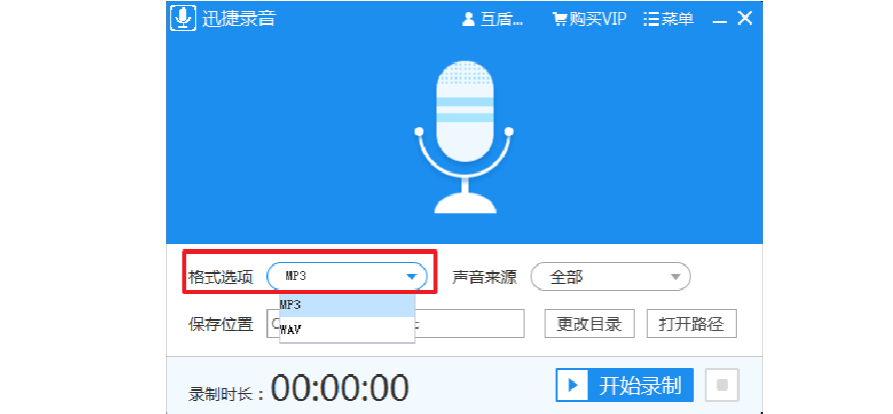
Task: Click the large microphone graphic
Action: 465,138
